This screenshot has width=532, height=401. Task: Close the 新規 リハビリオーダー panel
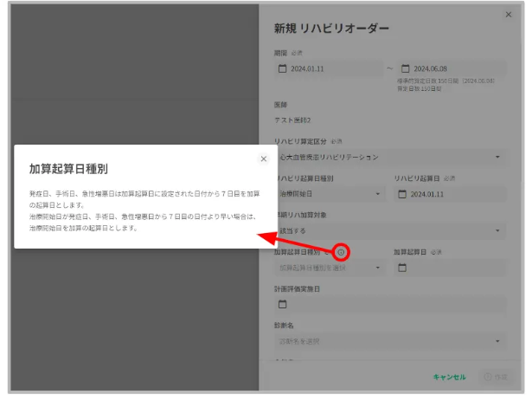click(509, 14)
